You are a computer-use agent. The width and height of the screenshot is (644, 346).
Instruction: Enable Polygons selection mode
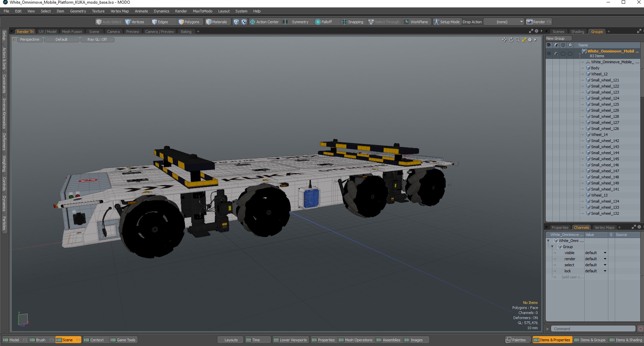click(x=189, y=22)
